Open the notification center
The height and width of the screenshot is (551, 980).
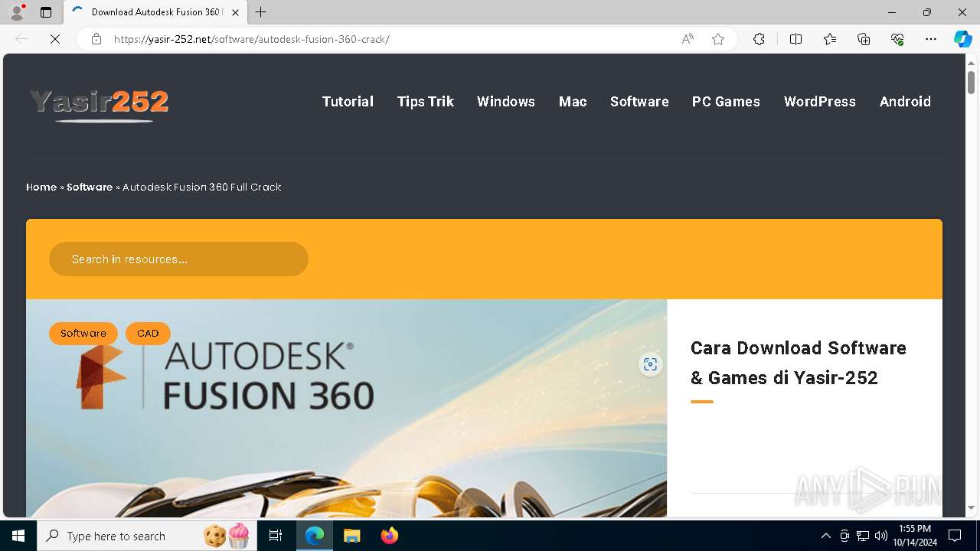tap(955, 536)
